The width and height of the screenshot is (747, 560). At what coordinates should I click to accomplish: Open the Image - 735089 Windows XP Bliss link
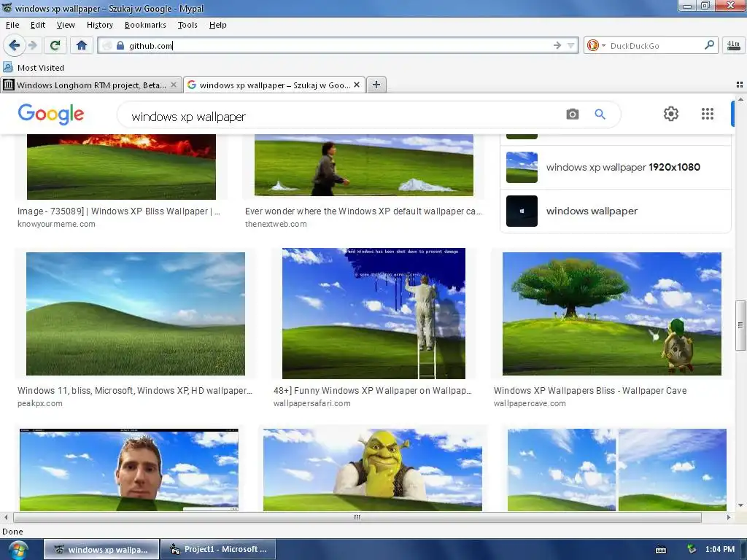(x=119, y=211)
